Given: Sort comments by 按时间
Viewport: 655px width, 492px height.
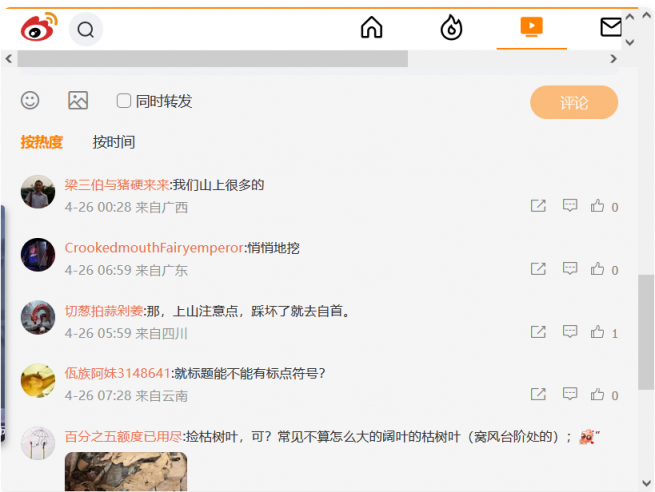Looking at the screenshot, I should click(x=113, y=142).
